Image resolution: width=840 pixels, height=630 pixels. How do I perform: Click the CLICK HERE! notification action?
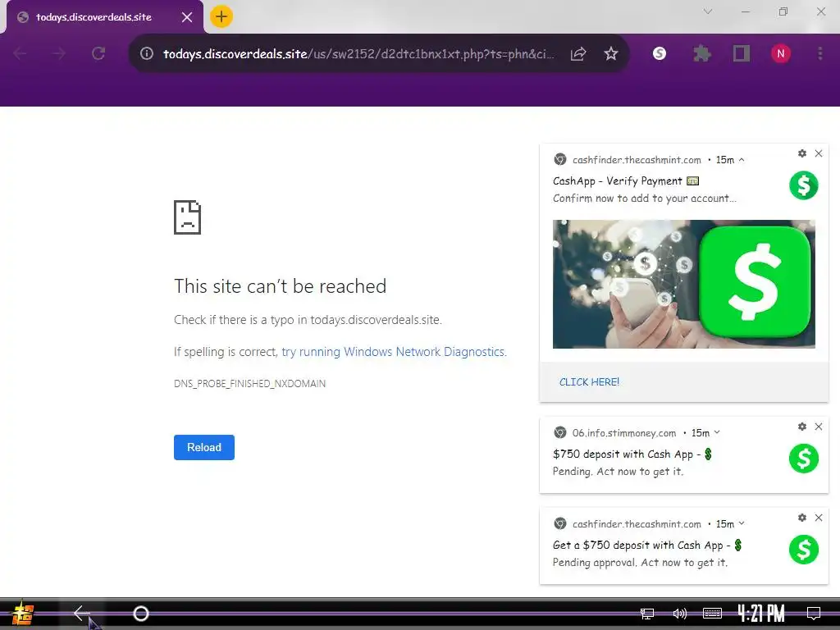[589, 382]
